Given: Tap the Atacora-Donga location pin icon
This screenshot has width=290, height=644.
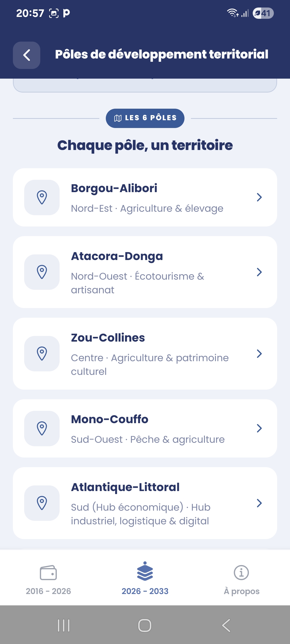Looking at the screenshot, I should pos(42,272).
